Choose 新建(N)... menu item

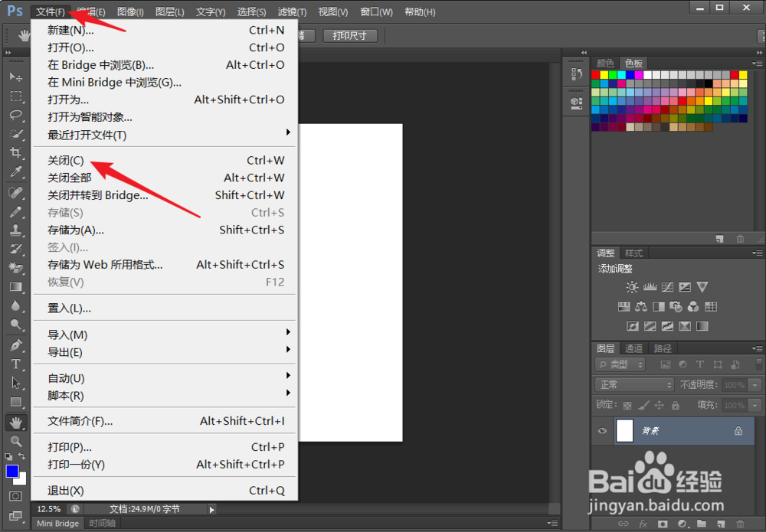(164, 31)
